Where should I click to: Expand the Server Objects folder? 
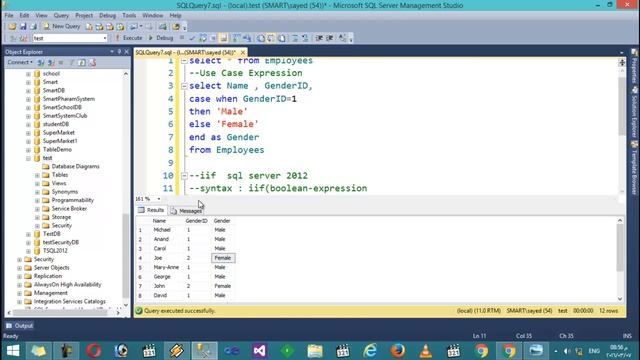pos(19,268)
